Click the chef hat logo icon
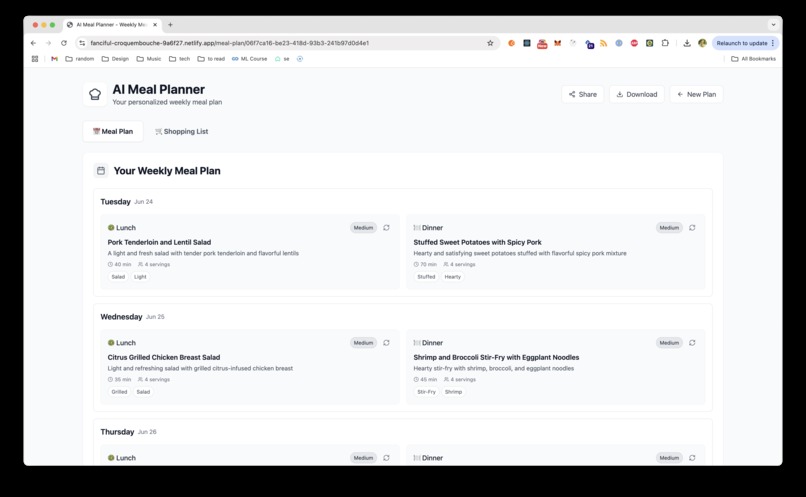The image size is (806, 497). [x=95, y=95]
